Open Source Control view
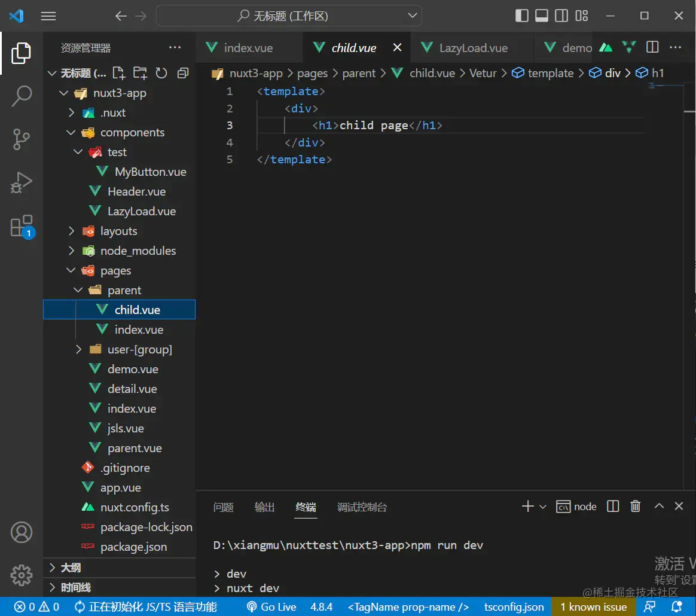This screenshot has width=696, height=616. tap(21, 139)
